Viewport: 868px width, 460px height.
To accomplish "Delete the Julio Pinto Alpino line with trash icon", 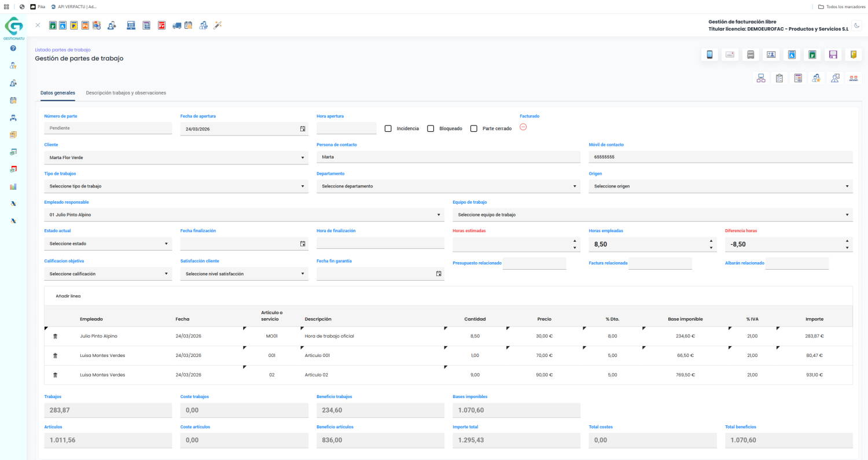I will tap(56, 336).
